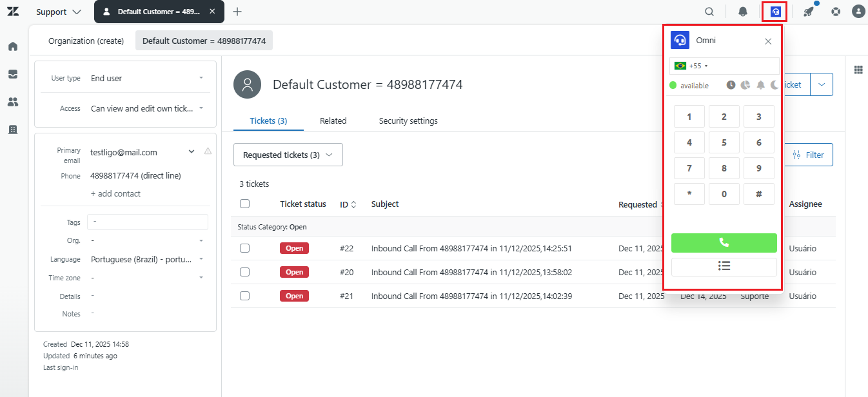This screenshot has width=868, height=397.
Task: Click the clock status icon in Omni
Action: pos(731,85)
